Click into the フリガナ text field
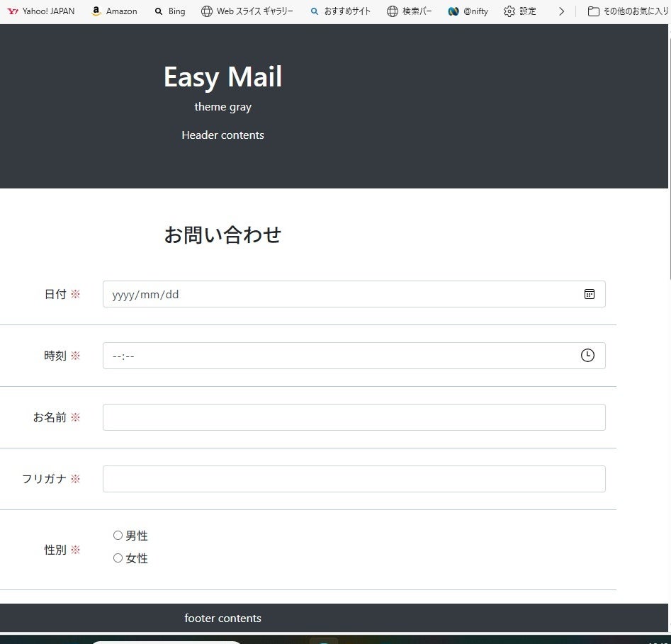The image size is (671, 644). pos(354,479)
